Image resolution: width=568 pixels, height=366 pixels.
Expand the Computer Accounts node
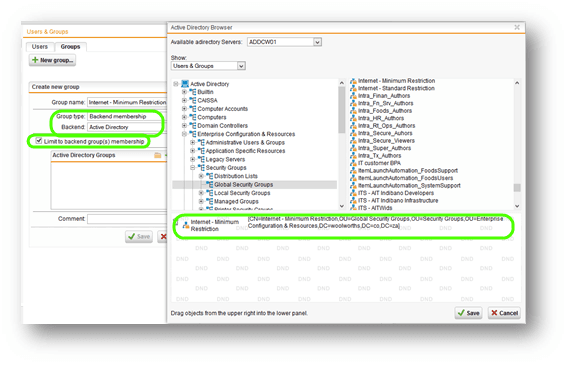click(x=184, y=109)
